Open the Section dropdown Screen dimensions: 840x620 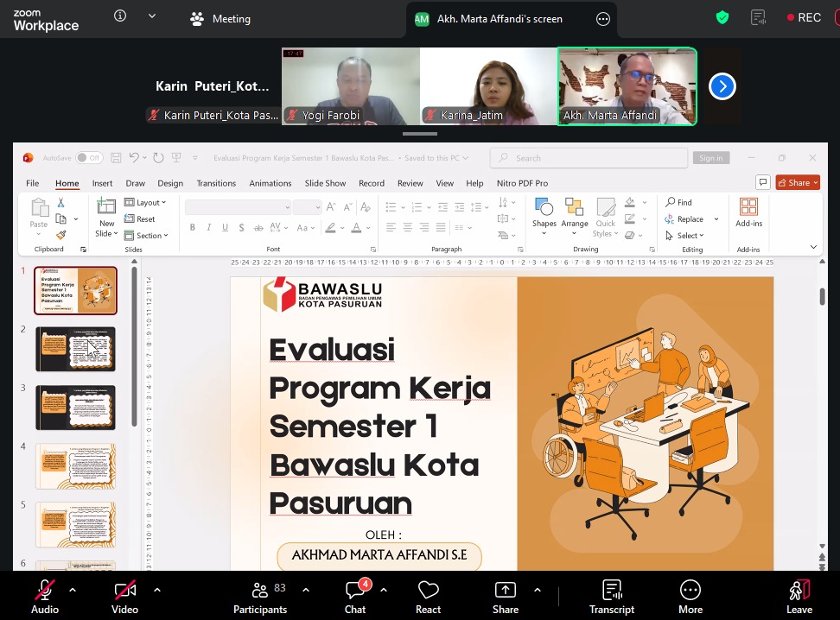point(146,236)
